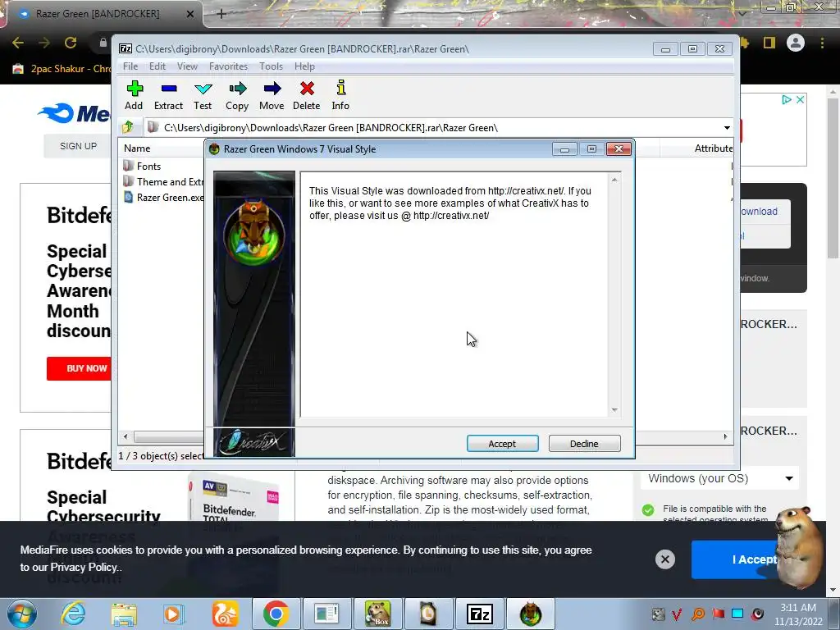Open the View menu in 7-Zip
The image size is (840, 630).
coord(188,66)
